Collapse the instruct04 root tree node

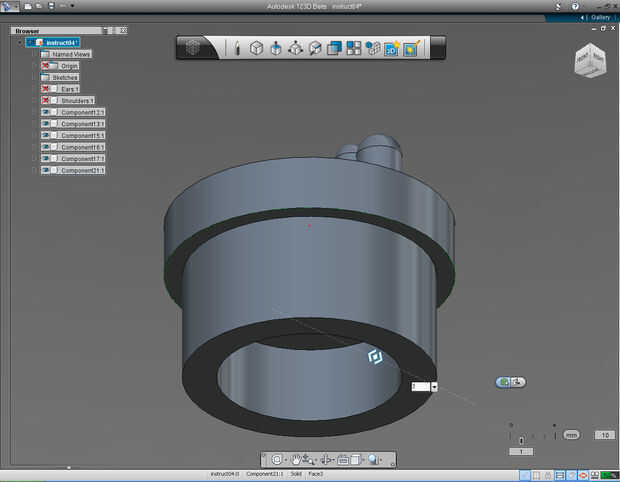tap(19, 42)
